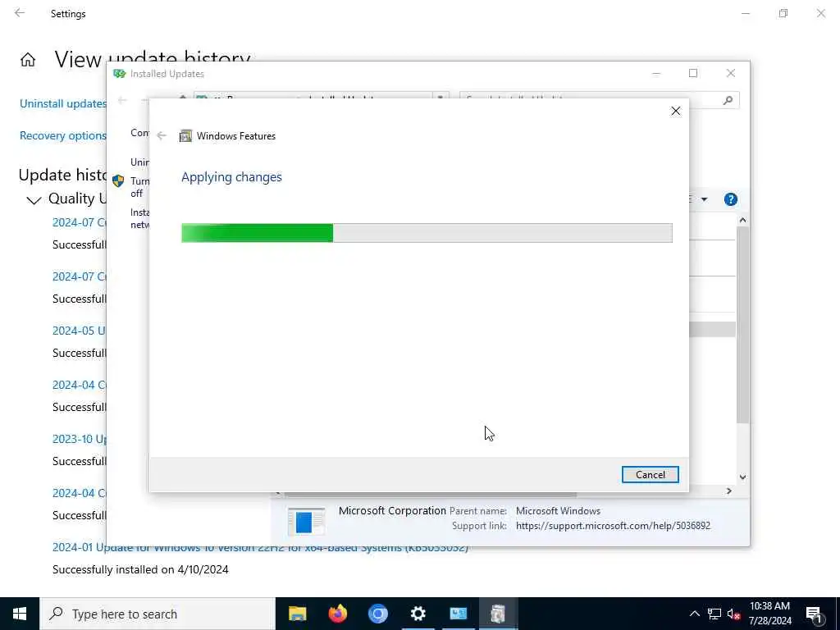Open network status tray icon
The height and width of the screenshot is (630, 840).
click(x=714, y=614)
